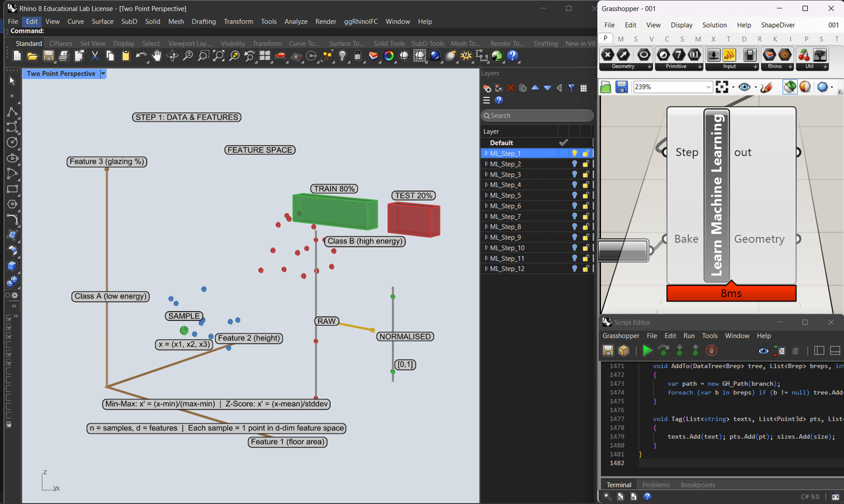The image size is (844, 504).
Task: Toggle visibility bulb for ML_Step_5 layer
Action: pyautogui.click(x=574, y=196)
